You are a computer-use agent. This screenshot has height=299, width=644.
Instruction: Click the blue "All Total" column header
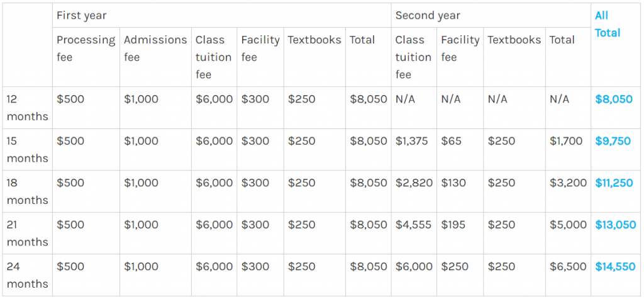pos(607,24)
